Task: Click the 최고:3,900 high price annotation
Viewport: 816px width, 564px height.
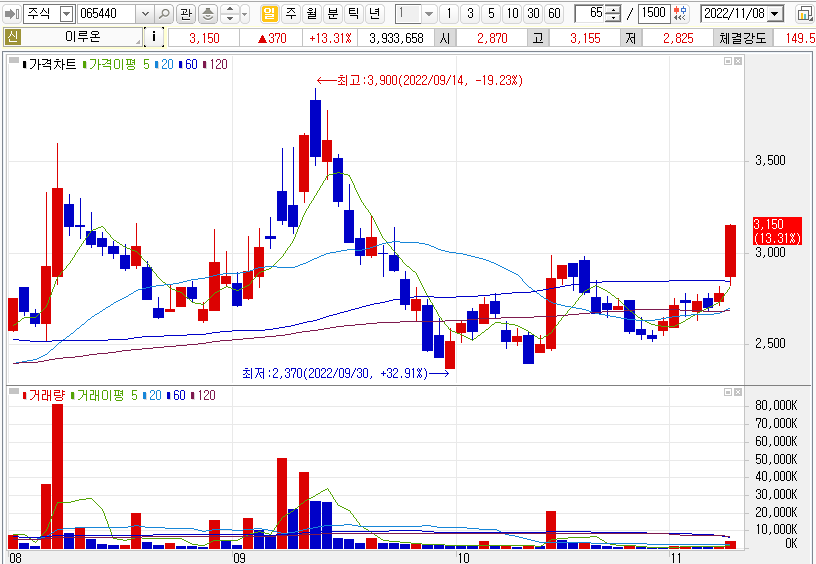Action: (419, 80)
